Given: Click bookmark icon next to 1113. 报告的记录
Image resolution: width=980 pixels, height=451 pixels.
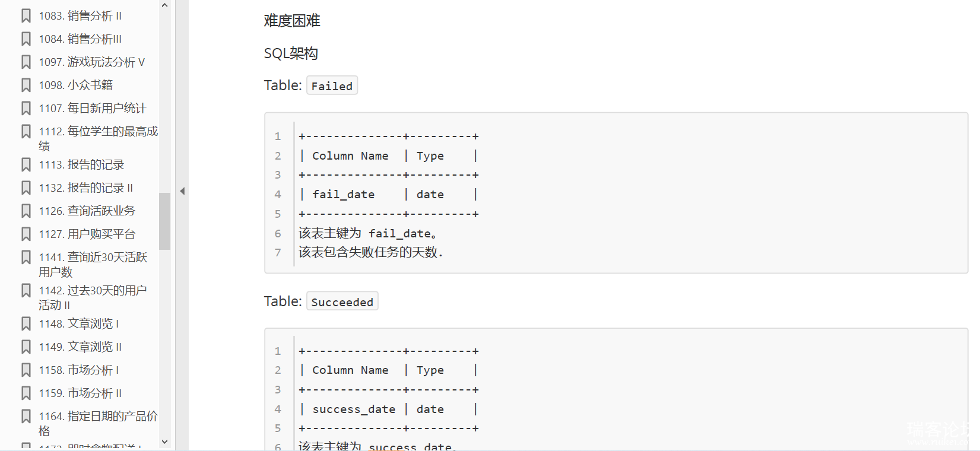Looking at the screenshot, I should point(26,165).
